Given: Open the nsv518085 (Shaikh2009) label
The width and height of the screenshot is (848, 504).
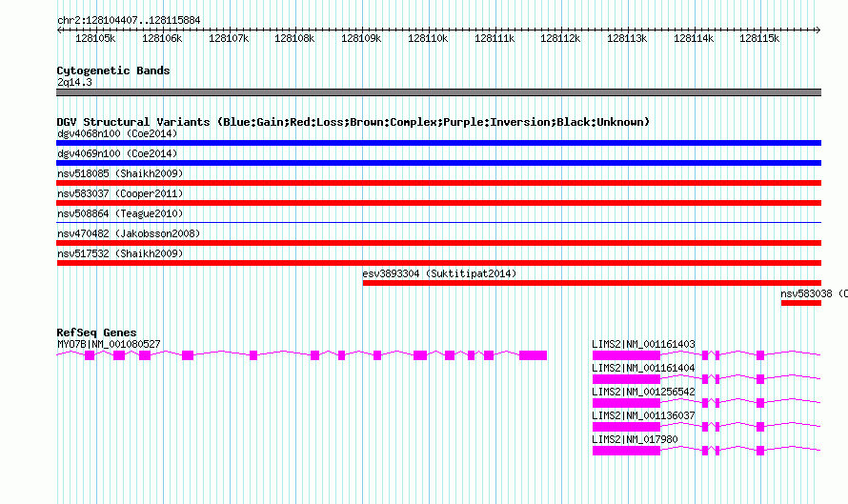Looking at the screenshot, I should (x=120, y=173).
